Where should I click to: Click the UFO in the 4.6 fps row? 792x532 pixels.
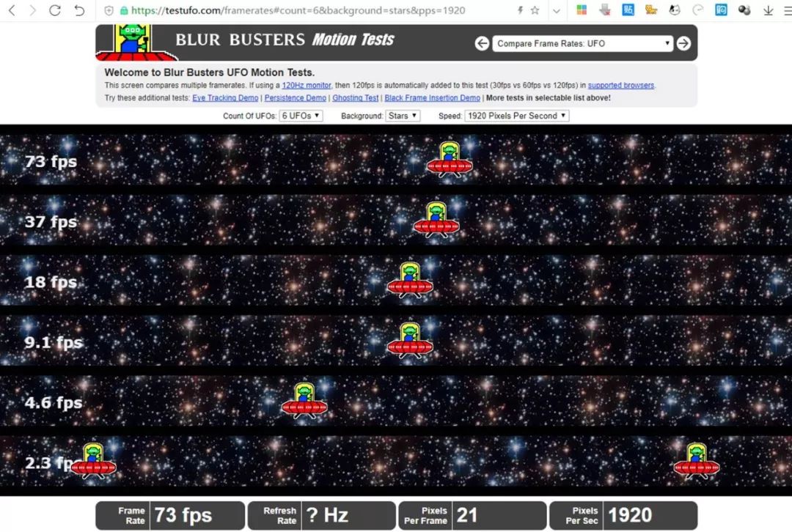pos(304,401)
